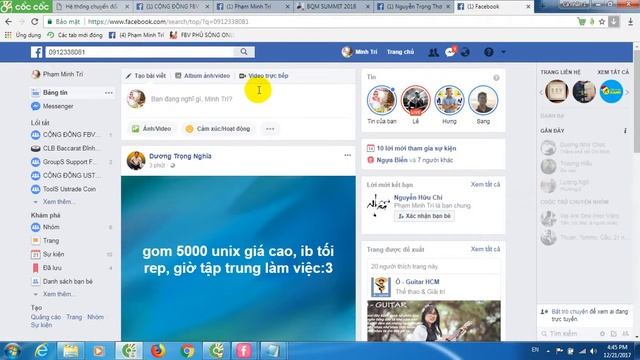Open Bảng tin options ellipsis
Image resolution: width=640 pixels, height=360 pixels.
[x=109, y=93]
